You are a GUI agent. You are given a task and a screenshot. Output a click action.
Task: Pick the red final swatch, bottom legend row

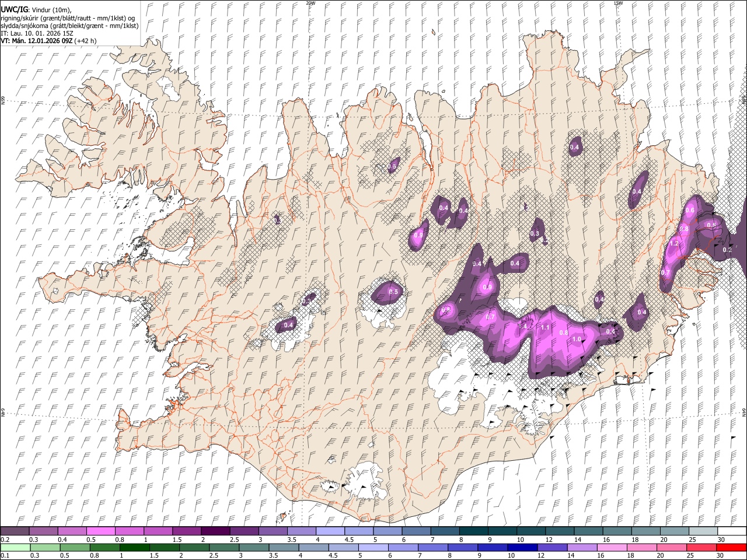[x=731, y=548]
